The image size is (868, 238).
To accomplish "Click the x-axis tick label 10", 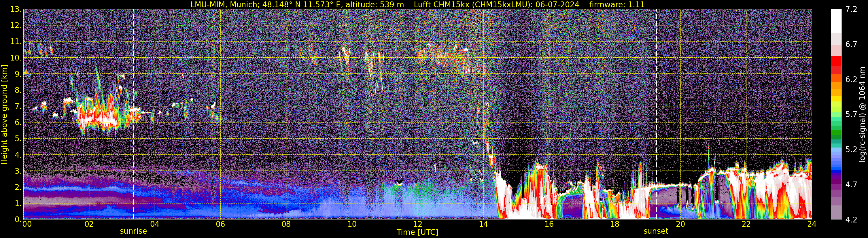I will [352, 224].
